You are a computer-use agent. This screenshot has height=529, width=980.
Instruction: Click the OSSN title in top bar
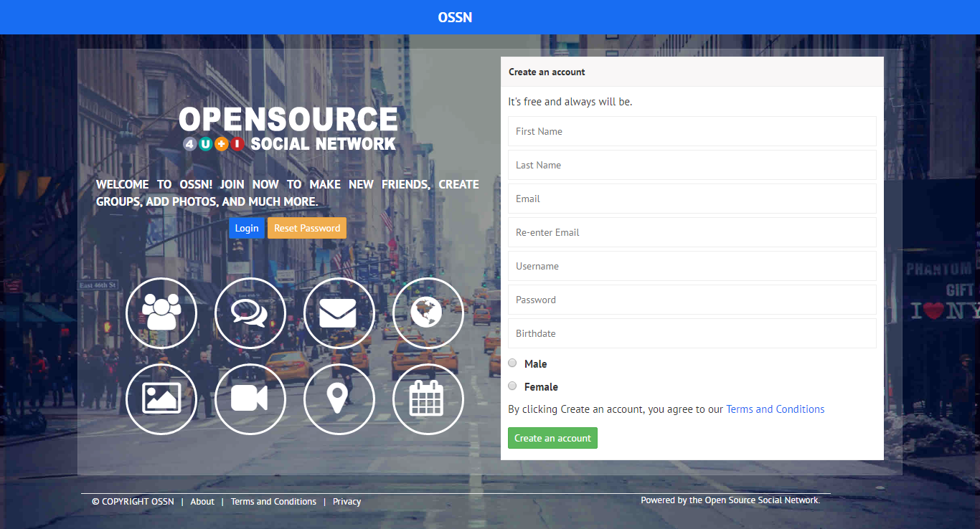[x=455, y=17]
